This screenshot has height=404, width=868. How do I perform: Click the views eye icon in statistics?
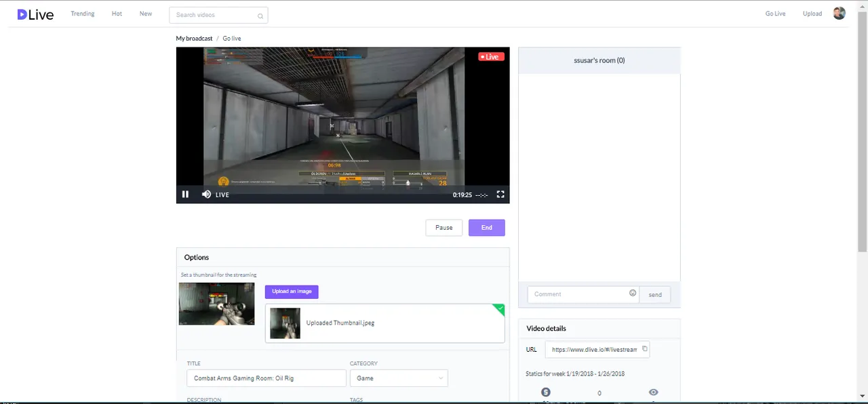coord(653,392)
